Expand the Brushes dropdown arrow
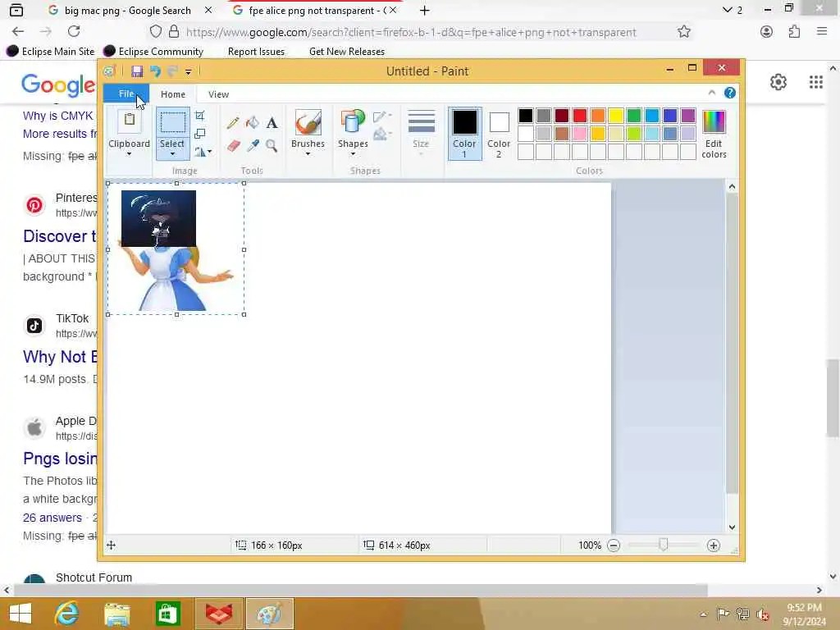 [x=308, y=154]
